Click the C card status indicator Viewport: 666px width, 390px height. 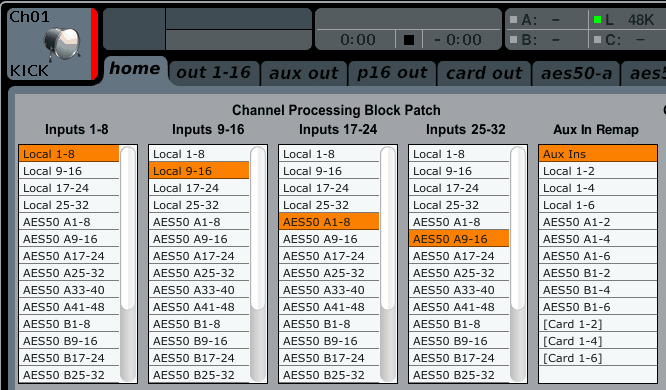click(x=597, y=40)
